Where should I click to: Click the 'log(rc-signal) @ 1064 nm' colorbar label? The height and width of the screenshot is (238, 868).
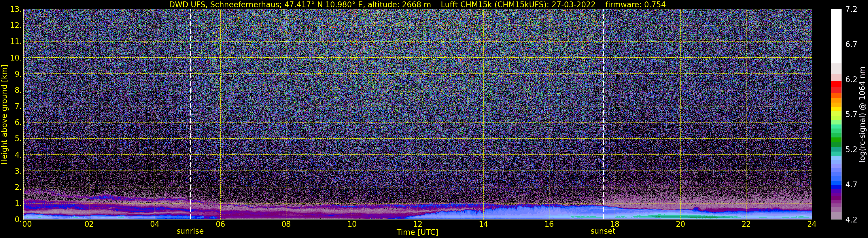863,114
